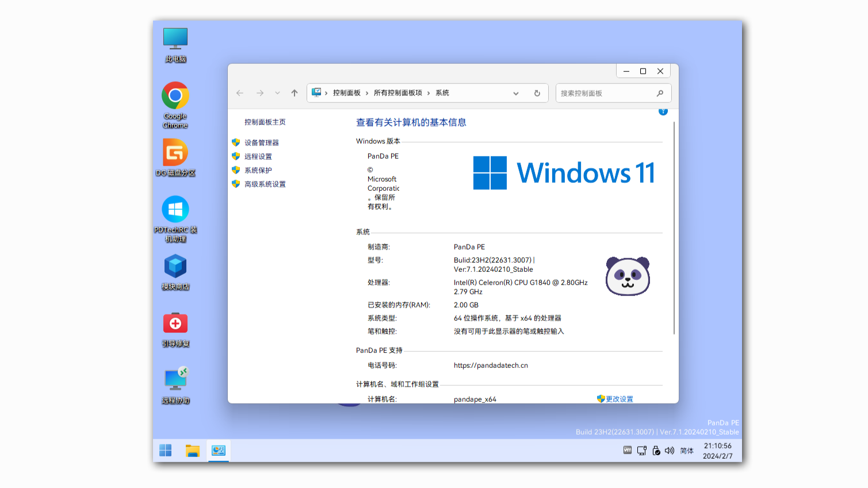Viewport: 868px width, 488px height.
Task: Expand the breadcrumb chevron after 所有控制面板项
Action: (429, 93)
